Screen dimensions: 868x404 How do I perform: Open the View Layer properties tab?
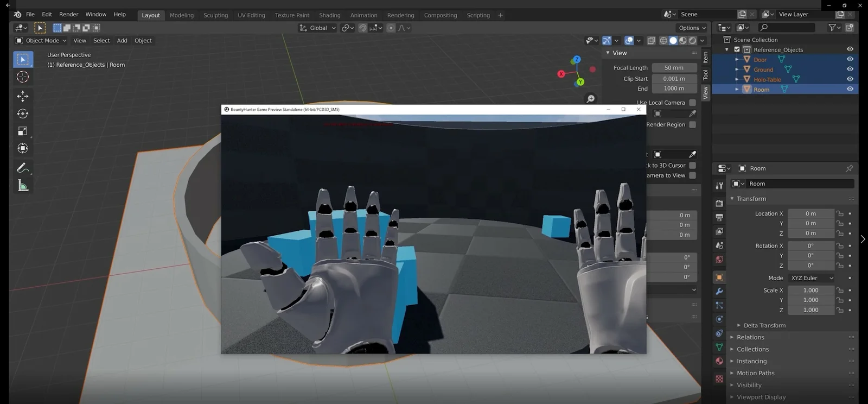pyautogui.click(x=719, y=231)
